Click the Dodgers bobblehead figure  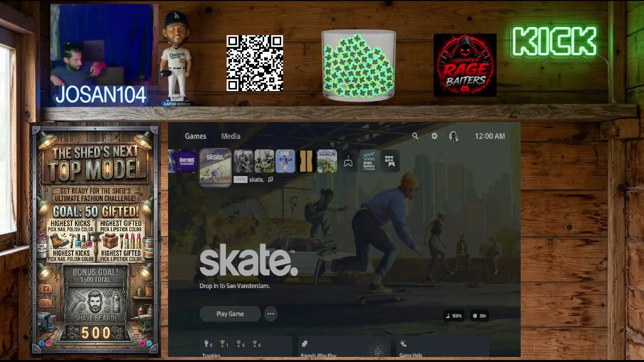176,59
